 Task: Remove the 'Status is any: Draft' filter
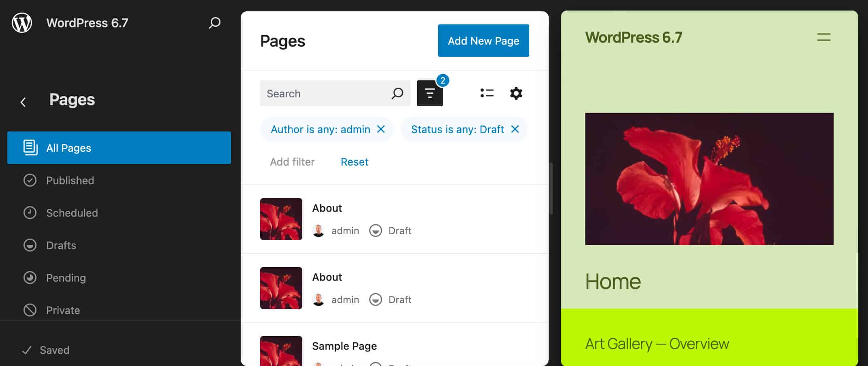pos(515,129)
